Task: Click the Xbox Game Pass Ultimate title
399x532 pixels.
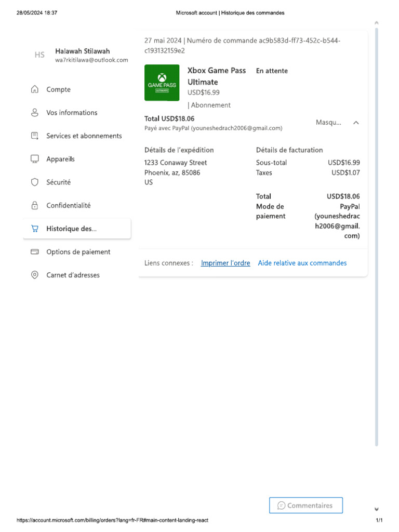Action: tap(217, 76)
